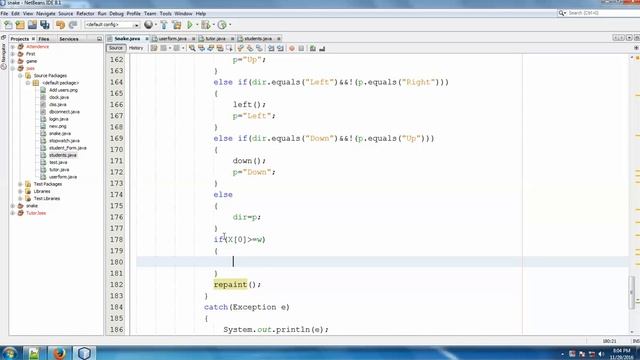The height and width of the screenshot is (360, 640).
Task: Select login.java in project tree
Action: [58, 119]
